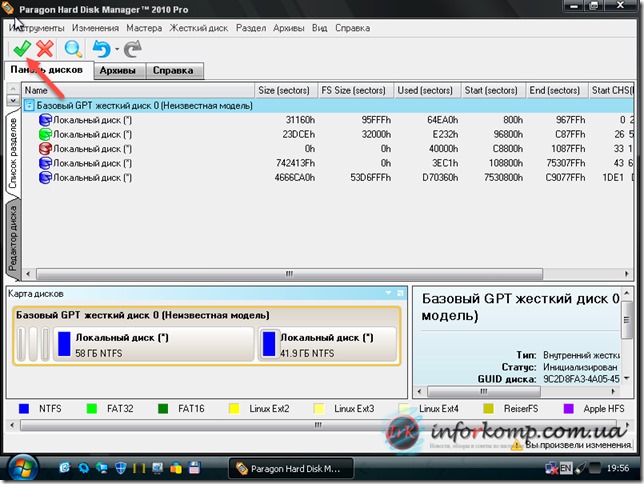Click partition icon in 4666CA0h row
The width and height of the screenshot is (644, 484).
(45, 177)
